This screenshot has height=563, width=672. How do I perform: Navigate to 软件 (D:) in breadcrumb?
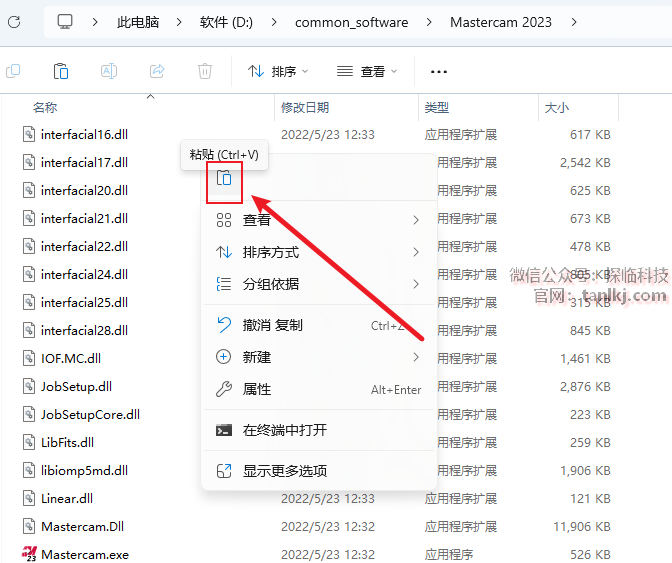pos(226,22)
